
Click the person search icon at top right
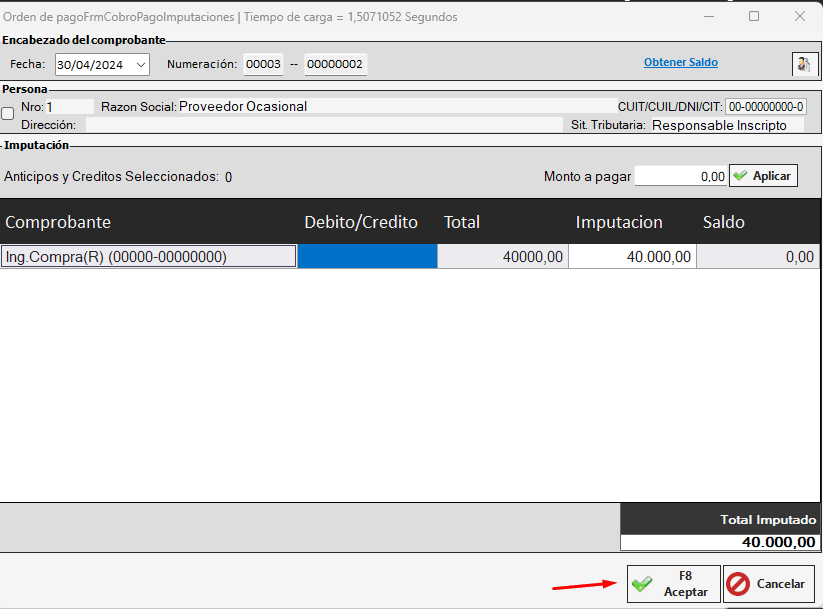click(x=804, y=64)
